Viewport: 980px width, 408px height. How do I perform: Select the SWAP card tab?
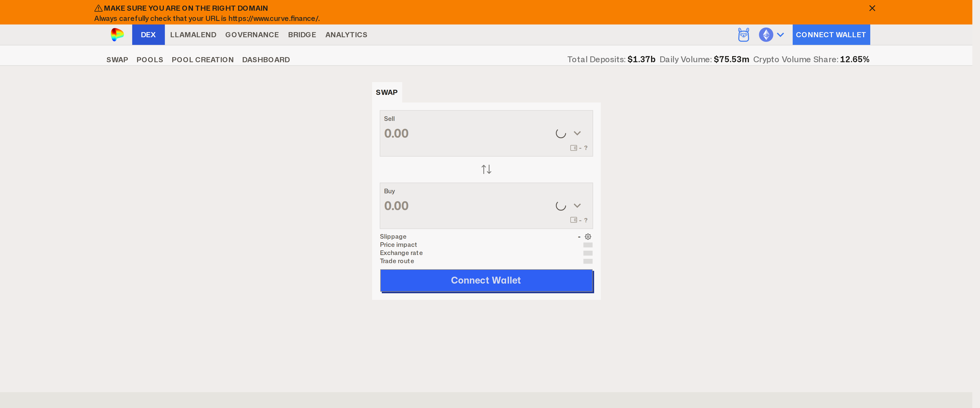click(387, 92)
